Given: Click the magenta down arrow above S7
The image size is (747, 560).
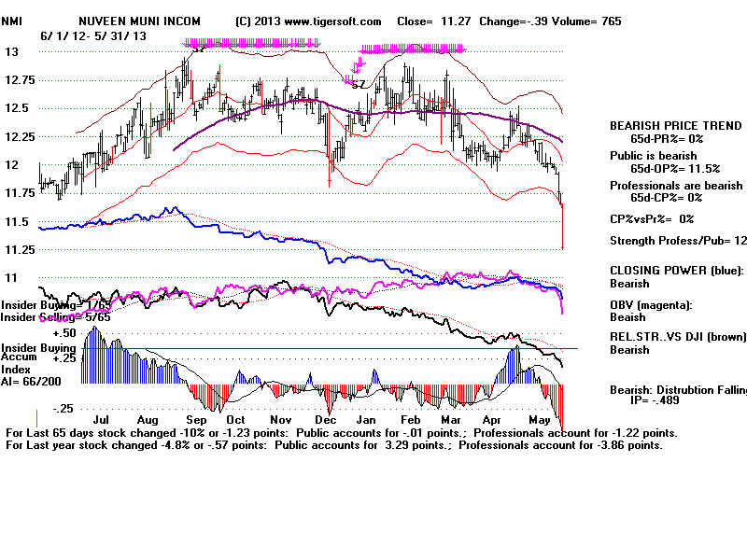Looking at the screenshot, I should 357,66.
